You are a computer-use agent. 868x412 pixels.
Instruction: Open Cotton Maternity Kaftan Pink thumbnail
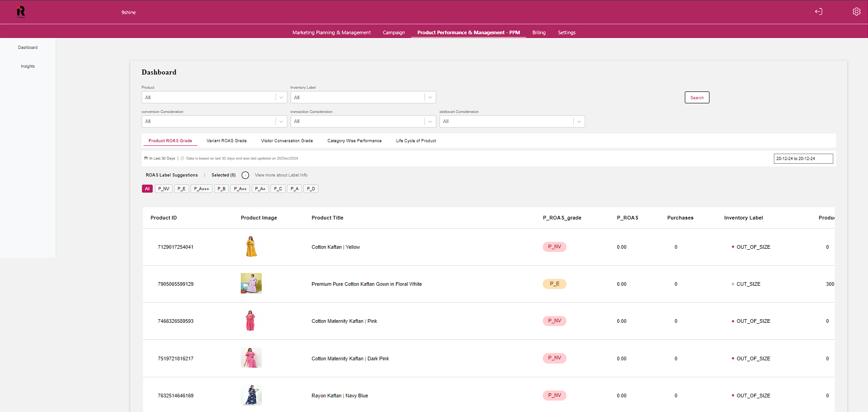point(250,321)
